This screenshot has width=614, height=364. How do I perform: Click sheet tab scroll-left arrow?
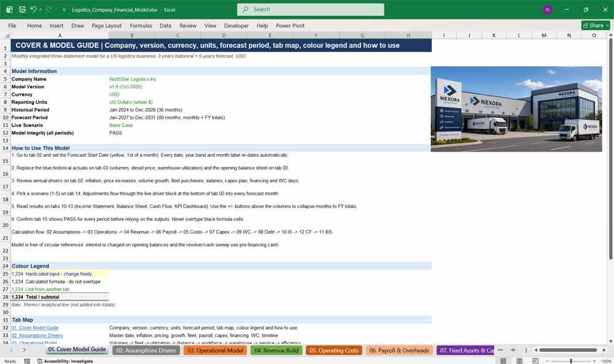(12, 350)
